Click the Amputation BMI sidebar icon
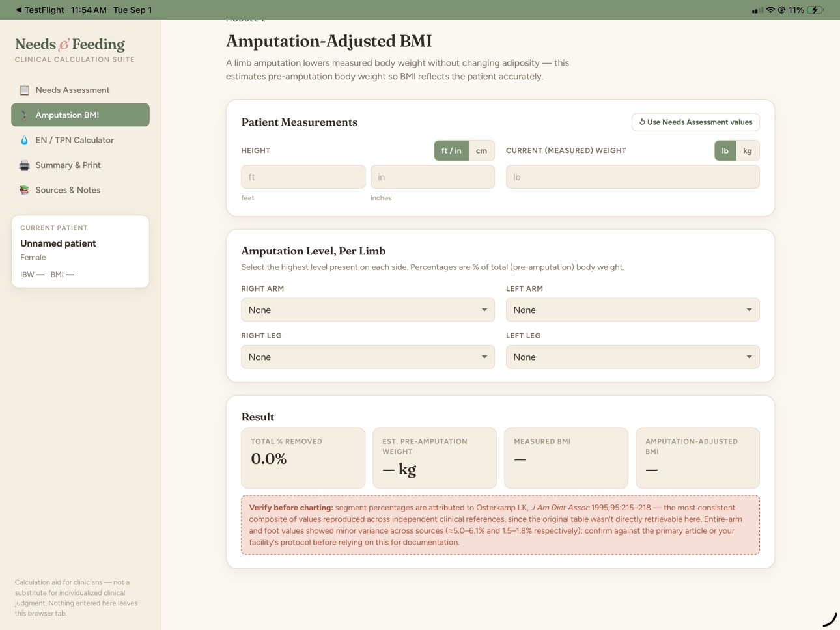The image size is (840, 630). (x=24, y=115)
